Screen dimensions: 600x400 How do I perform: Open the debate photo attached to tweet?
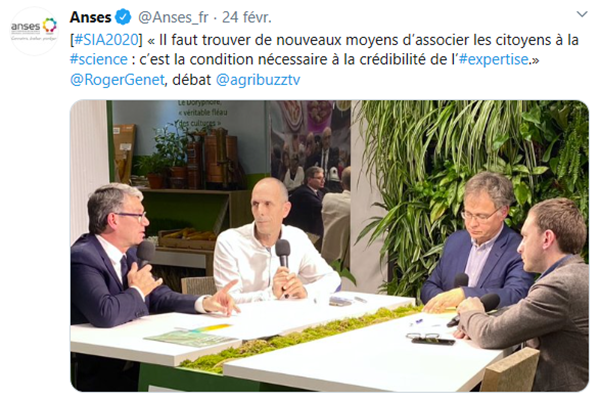coord(329,246)
